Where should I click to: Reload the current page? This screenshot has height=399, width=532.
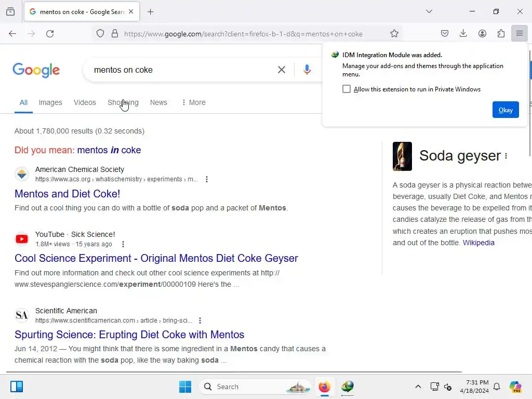pyautogui.click(x=50, y=34)
